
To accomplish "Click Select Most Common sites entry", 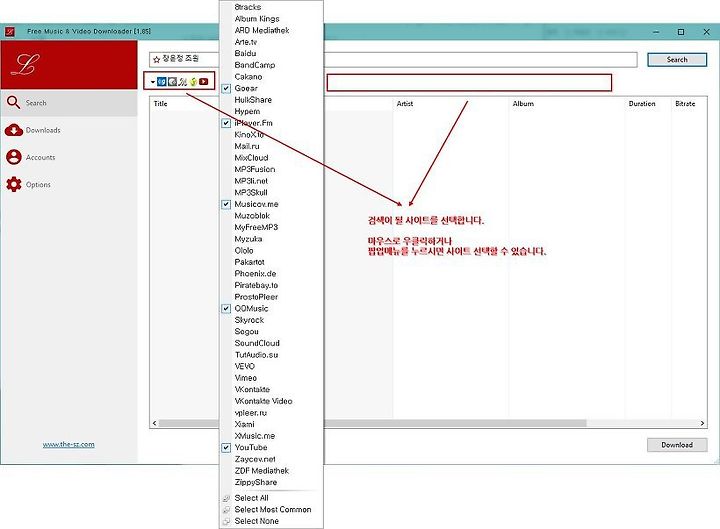I will (271, 510).
